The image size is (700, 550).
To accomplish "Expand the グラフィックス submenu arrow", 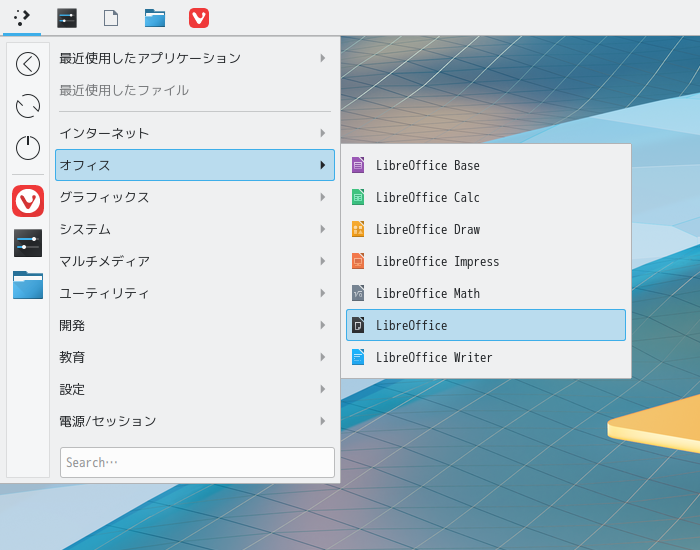I will [x=323, y=197].
